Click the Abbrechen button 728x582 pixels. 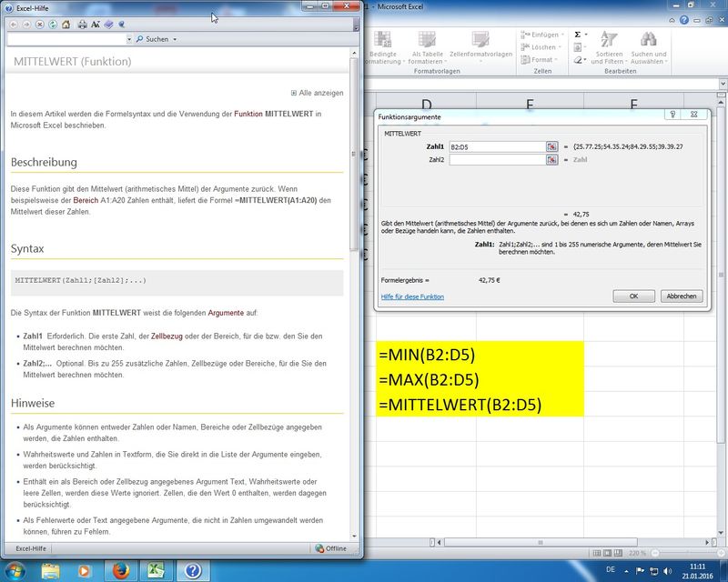(x=681, y=296)
